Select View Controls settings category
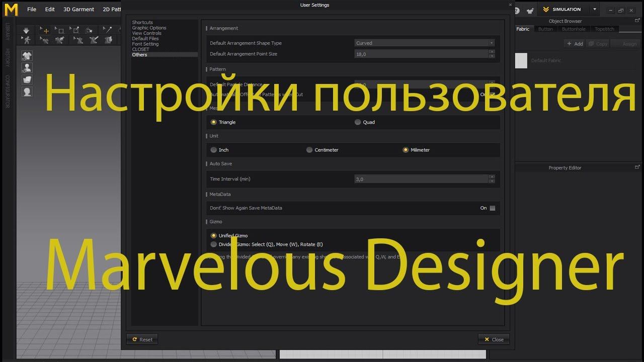The height and width of the screenshot is (362, 644). coord(146,33)
